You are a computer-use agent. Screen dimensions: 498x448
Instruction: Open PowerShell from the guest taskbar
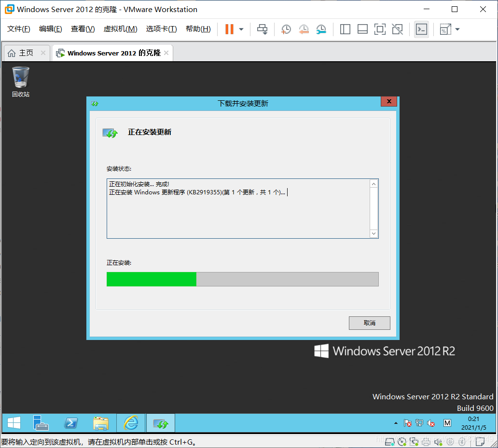click(x=71, y=423)
